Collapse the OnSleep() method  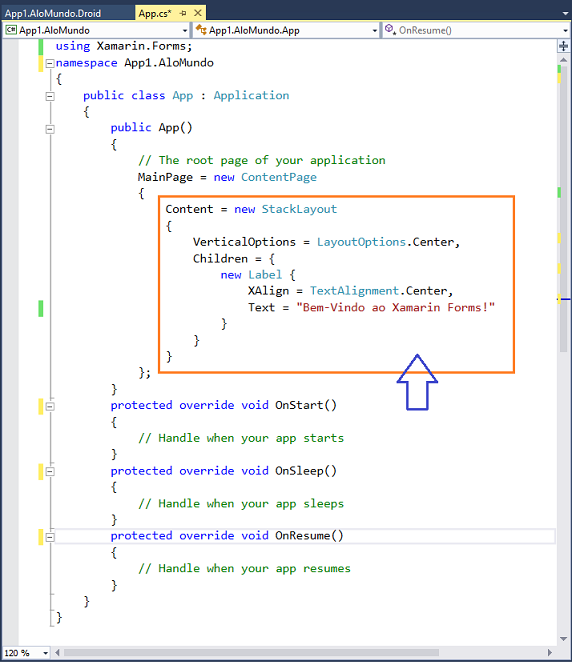[50, 472]
